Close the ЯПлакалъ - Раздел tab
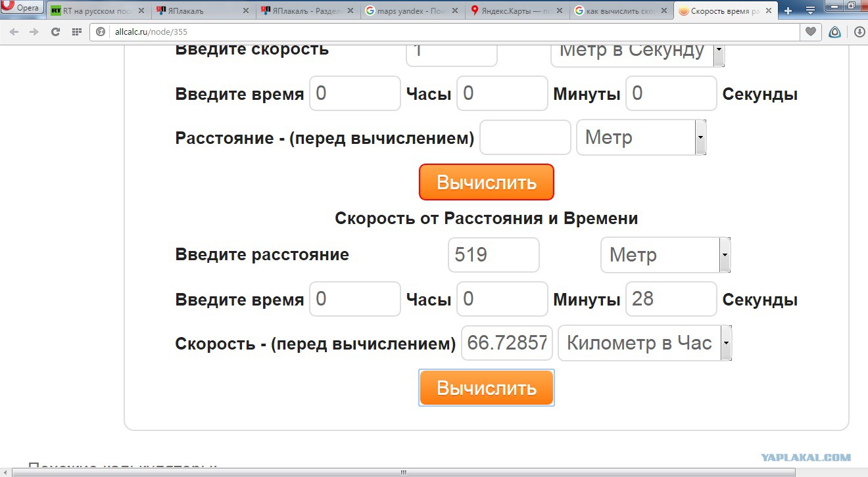The image size is (868, 477). tap(350, 11)
